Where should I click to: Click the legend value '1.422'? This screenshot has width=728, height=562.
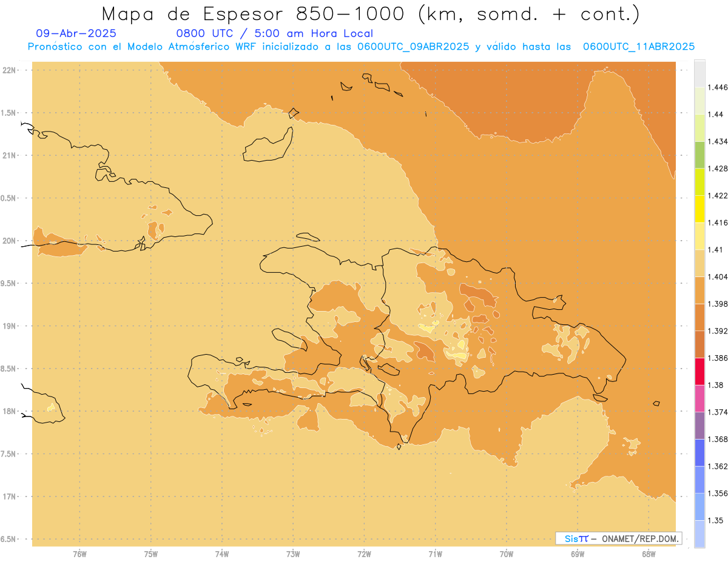[718, 195]
